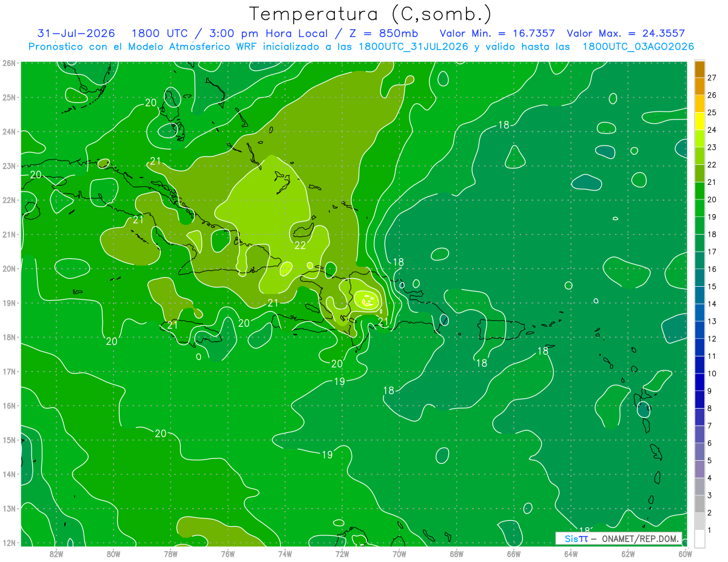Click the "24N" latitude axis label

tap(8, 132)
